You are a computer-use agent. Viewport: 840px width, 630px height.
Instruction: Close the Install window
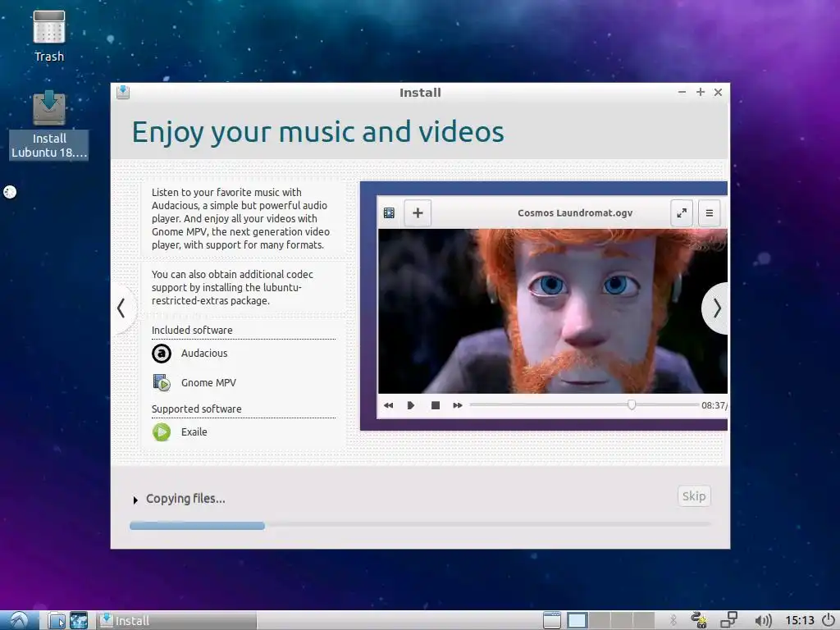click(x=718, y=92)
